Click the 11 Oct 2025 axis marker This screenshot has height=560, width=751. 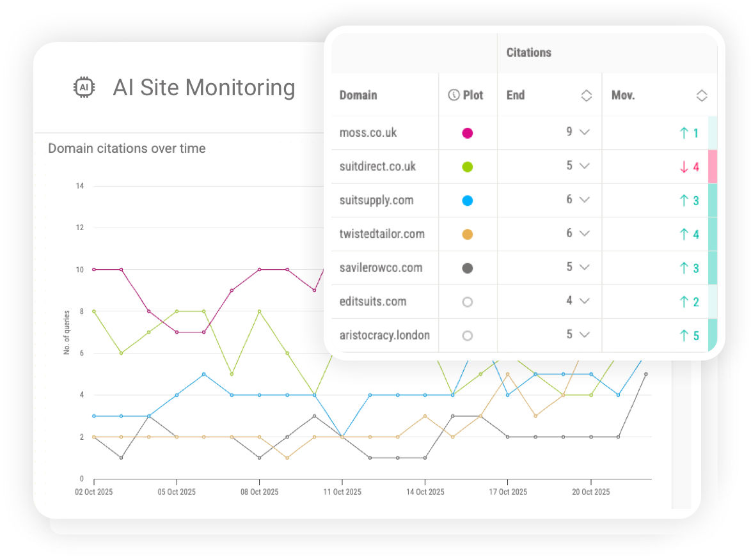tap(342, 492)
